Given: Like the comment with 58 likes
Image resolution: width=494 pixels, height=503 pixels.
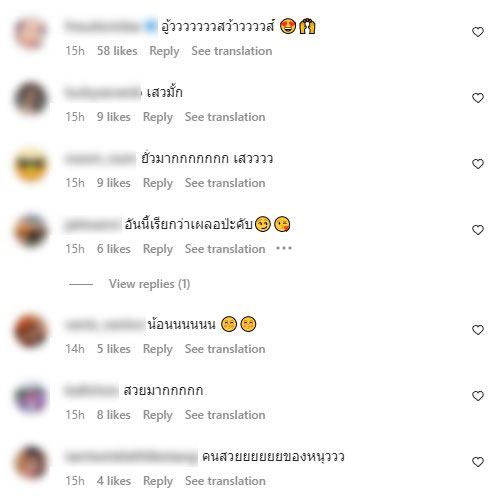Looking at the screenshot, I should (x=478, y=32).
